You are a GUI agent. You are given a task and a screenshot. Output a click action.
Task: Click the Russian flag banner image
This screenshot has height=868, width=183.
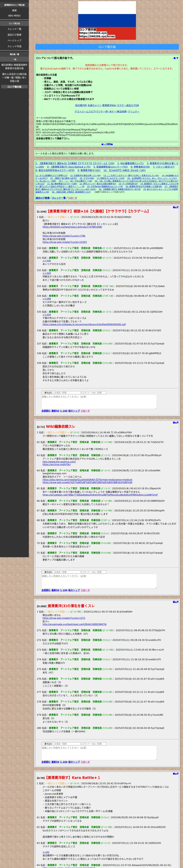click(x=107, y=20)
